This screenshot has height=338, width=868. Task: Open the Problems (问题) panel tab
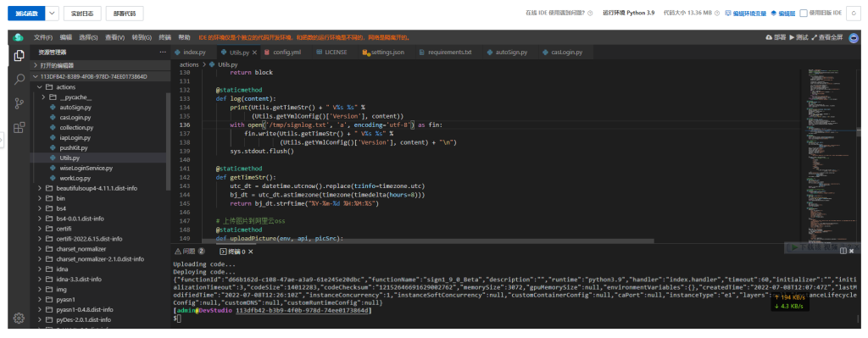(x=190, y=251)
